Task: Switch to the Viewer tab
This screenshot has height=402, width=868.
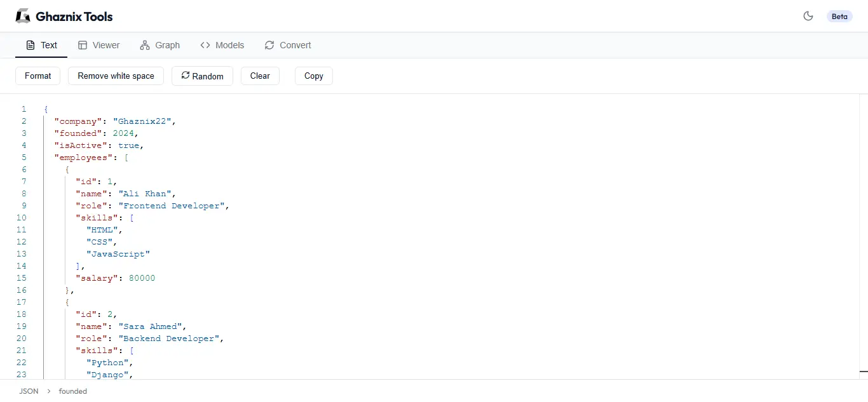Action: [98, 44]
